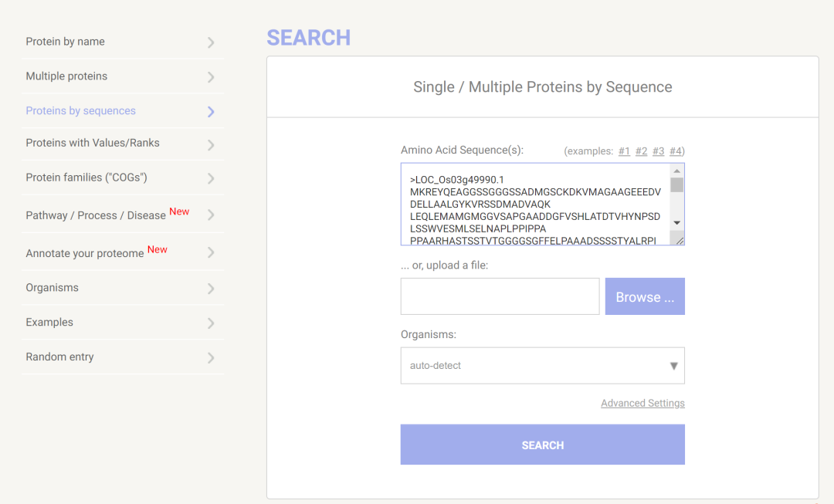Open the Organisms auto-detect dropdown
The width and height of the screenshot is (834, 504).
(x=543, y=366)
